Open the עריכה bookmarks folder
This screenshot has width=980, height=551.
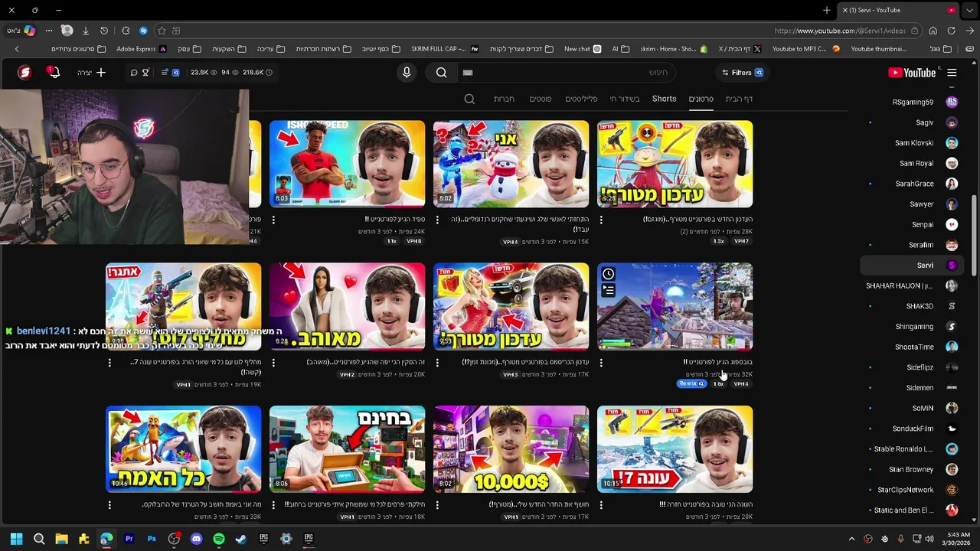coord(271,49)
